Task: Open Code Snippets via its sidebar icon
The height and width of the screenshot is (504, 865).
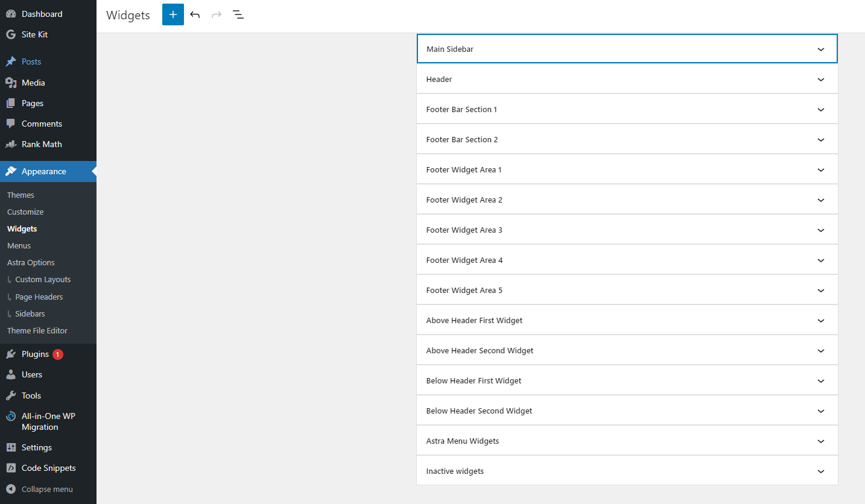Action: [10, 467]
